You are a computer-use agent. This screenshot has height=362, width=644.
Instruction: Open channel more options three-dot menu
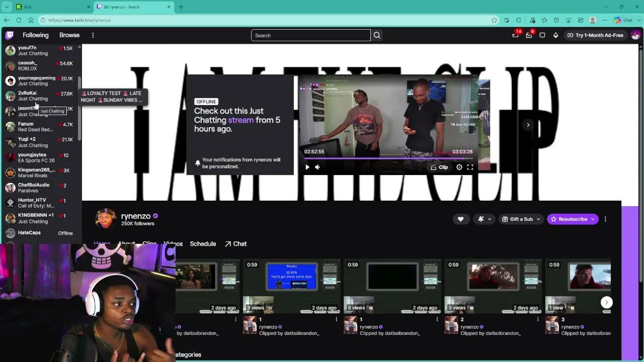pos(605,219)
